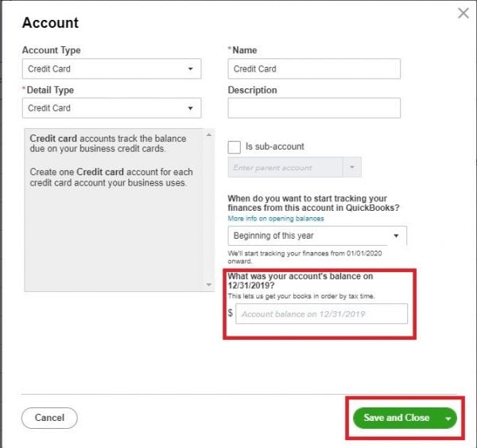477x448 pixels.
Task: Click the dollar sign beside balance field
Action: click(231, 314)
